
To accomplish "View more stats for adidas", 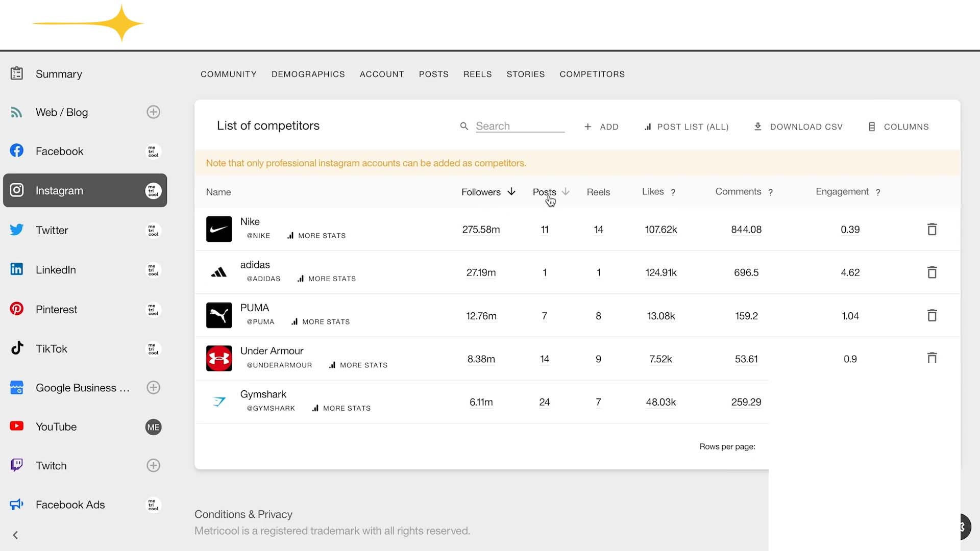I will pos(327,279).
